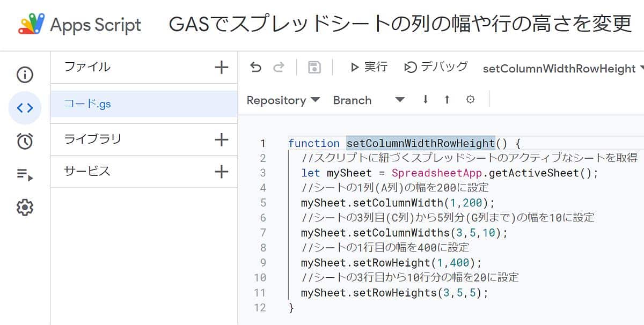View executions from the sidebar

click(25, 174)
